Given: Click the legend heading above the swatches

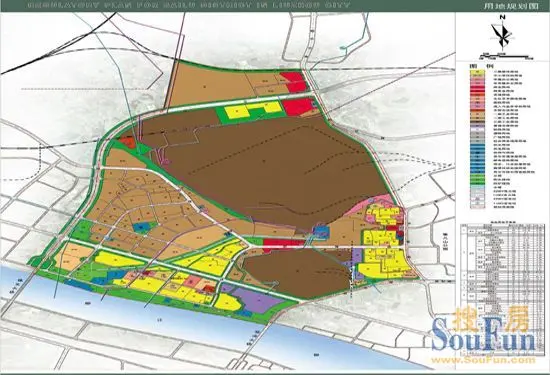Looking at the screenshot, I should (x=479, y=66).
